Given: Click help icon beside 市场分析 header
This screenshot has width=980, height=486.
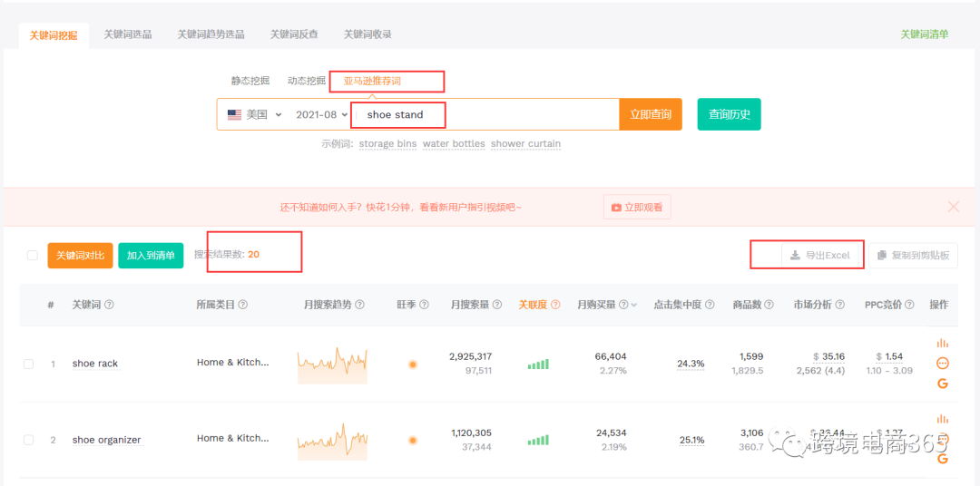Looking at the screenshot, I should (840, 305).
